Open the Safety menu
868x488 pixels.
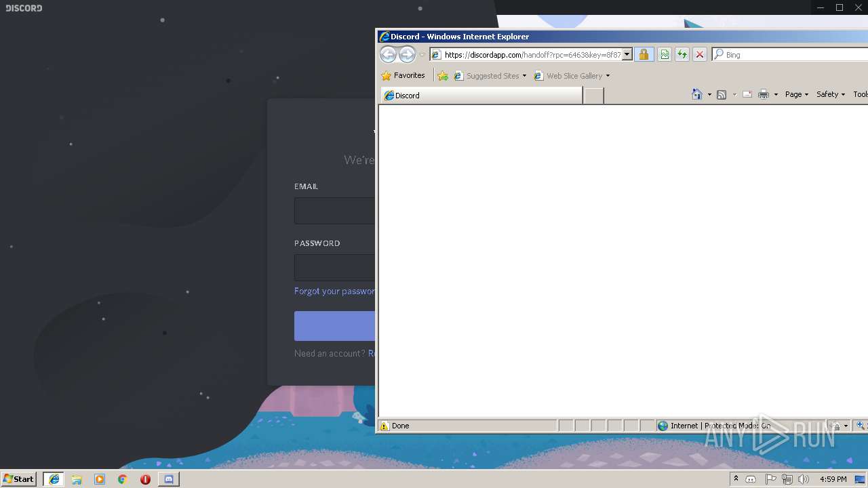point(831,94)
